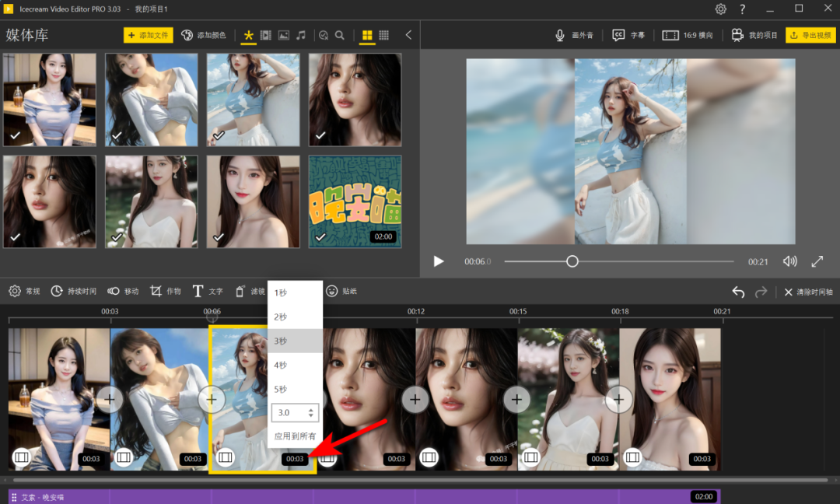Click the 添加文件 add files button
840x504 pixels.
(x=149, y=35)
